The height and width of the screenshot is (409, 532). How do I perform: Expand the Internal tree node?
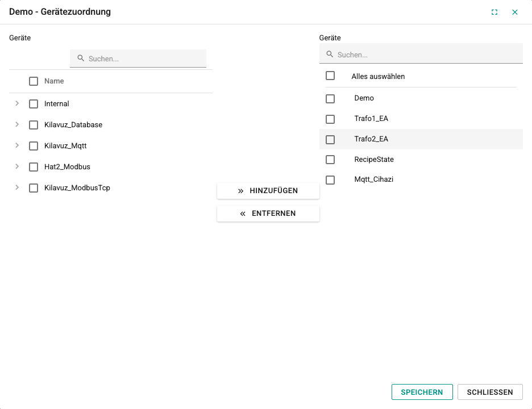pos(17,103)
